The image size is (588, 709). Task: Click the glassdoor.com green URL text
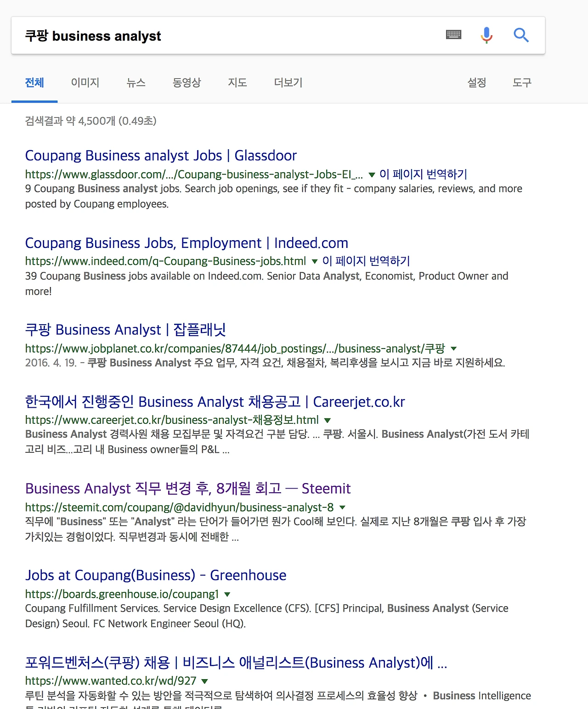194,174
